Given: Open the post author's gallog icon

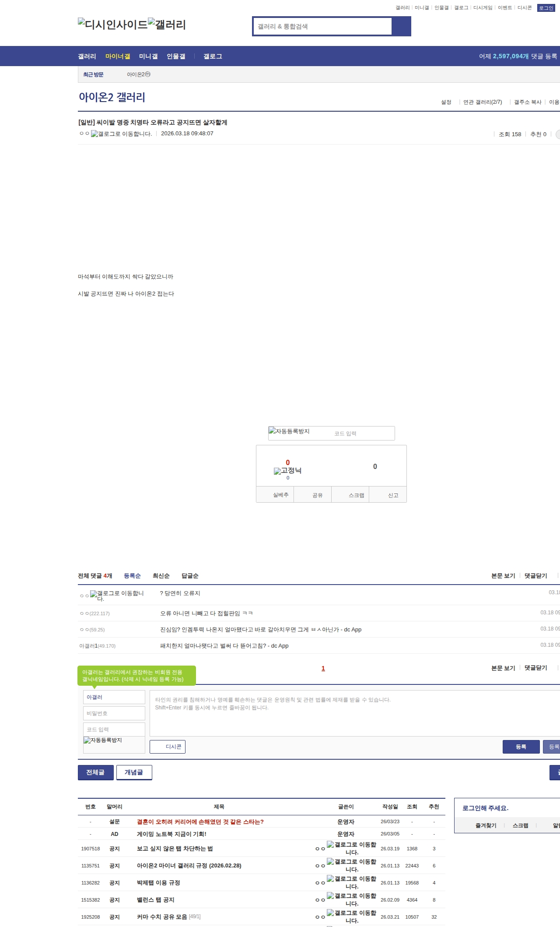Looking at the screenshot, I should (x=121, y=134).
